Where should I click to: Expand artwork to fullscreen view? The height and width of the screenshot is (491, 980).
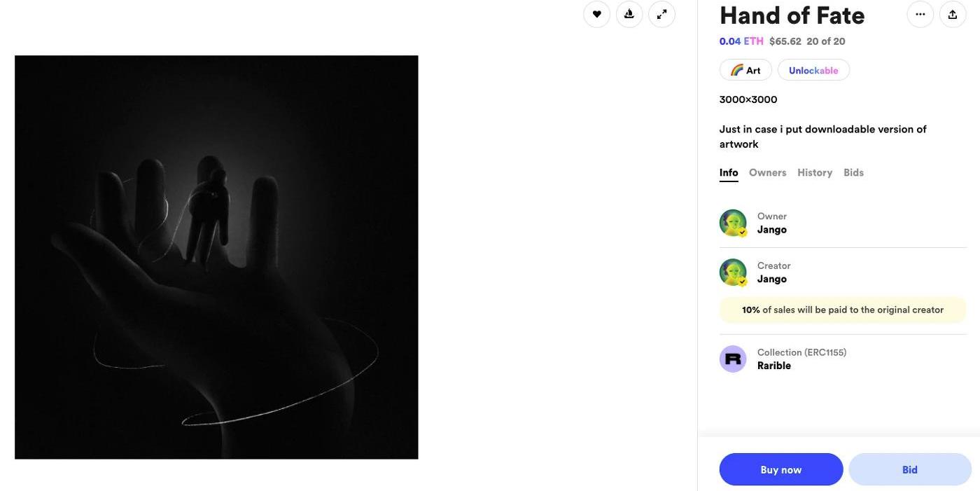click(x=661, y=14)
